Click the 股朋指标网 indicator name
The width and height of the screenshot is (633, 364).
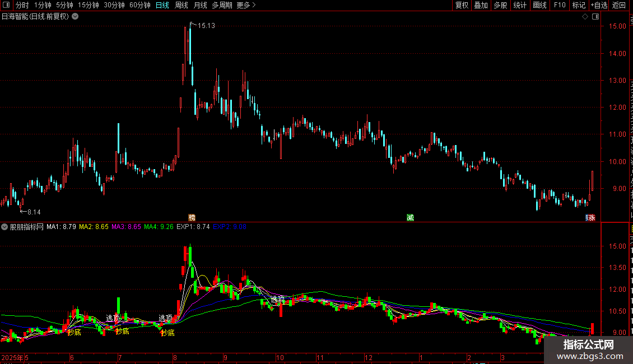[27, 227]
